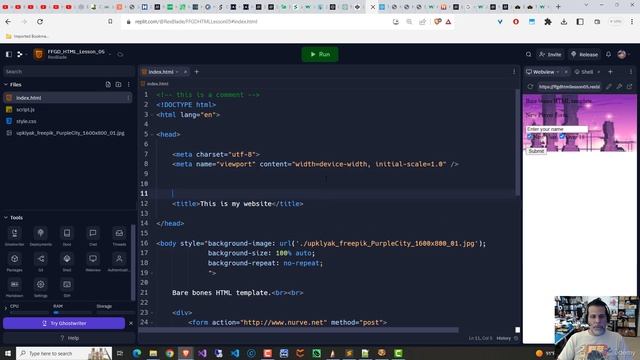Toggle second checkbox in webview form
Viewport: 640px width, 360px height.
[562, 136]
